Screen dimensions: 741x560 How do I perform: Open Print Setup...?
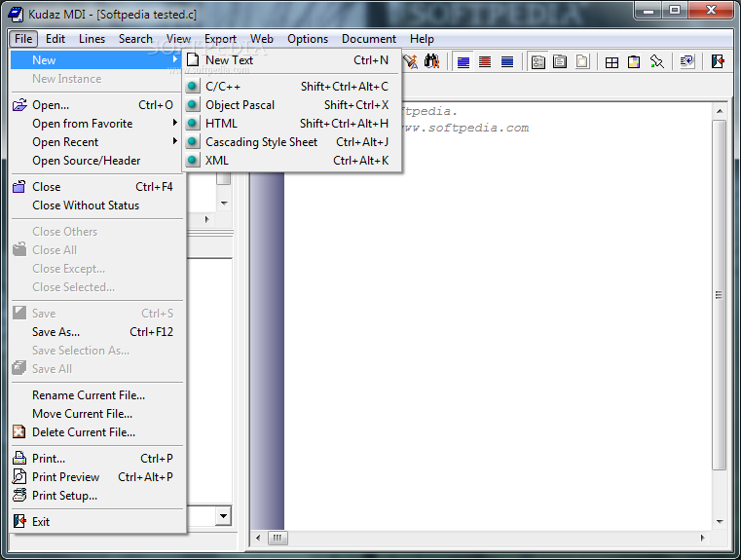[96, 496]
